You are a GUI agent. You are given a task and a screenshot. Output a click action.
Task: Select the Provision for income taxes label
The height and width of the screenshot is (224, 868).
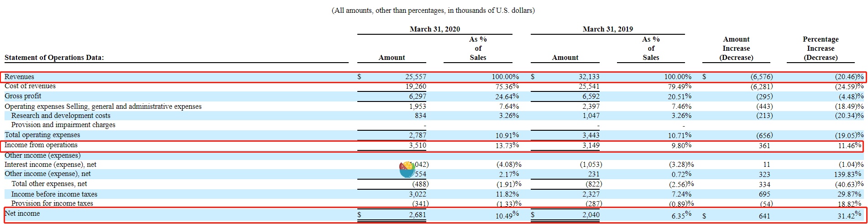pos(52,203)
